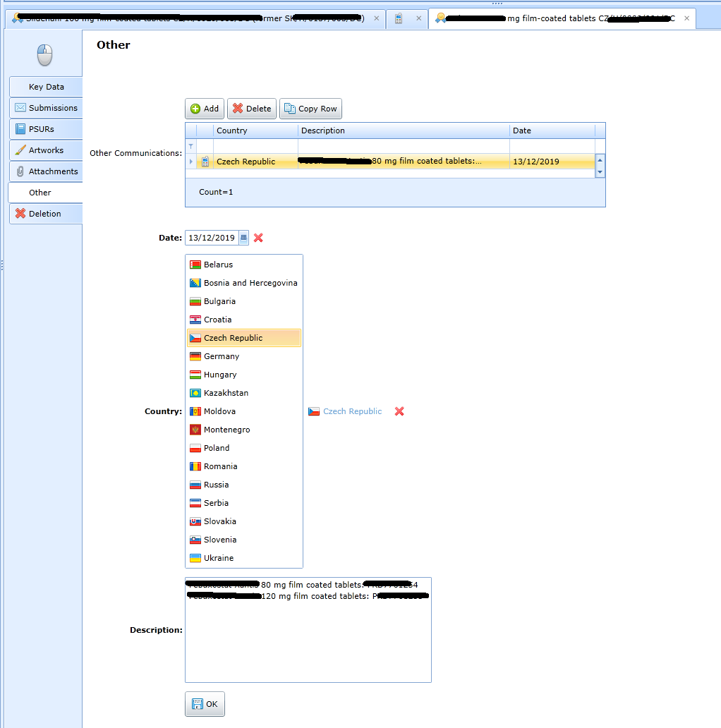Click the document icon in Czech Republic row
Viewport: 721px width, 728px height.
205,162
